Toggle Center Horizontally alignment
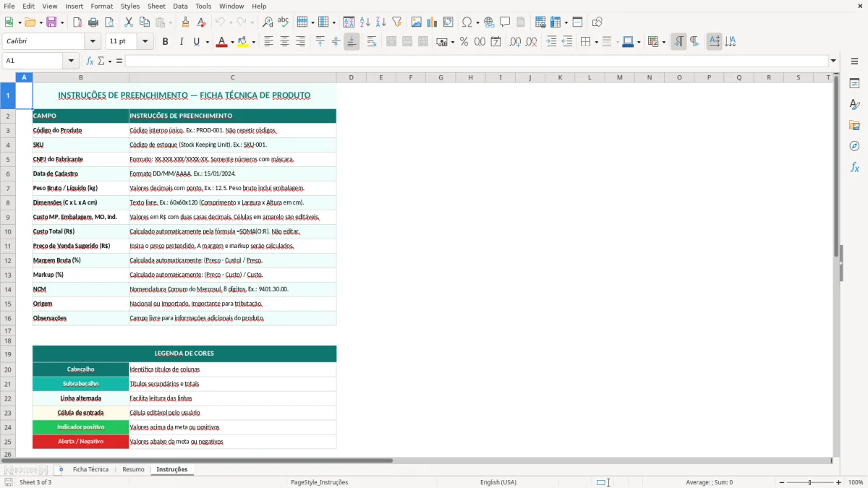 284,42
